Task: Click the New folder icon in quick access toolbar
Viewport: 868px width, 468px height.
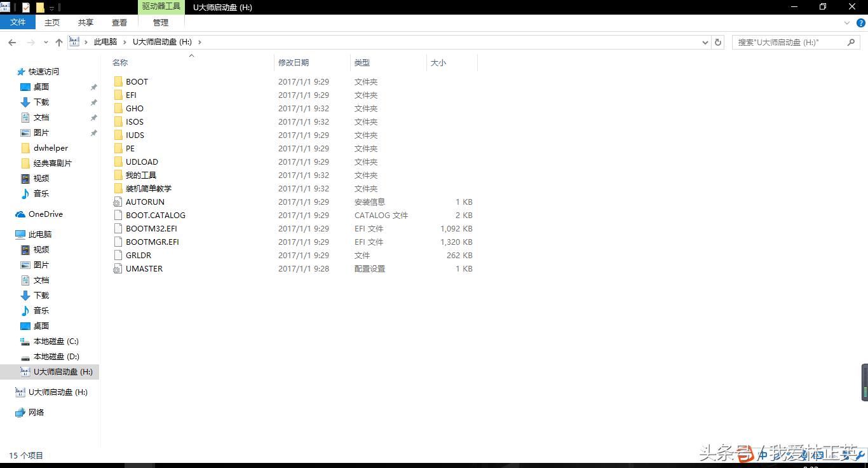Action: point(40,7)
